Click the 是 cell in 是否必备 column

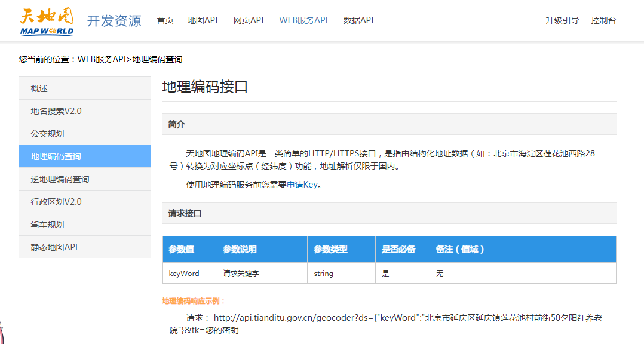click(x=403, y=273)
